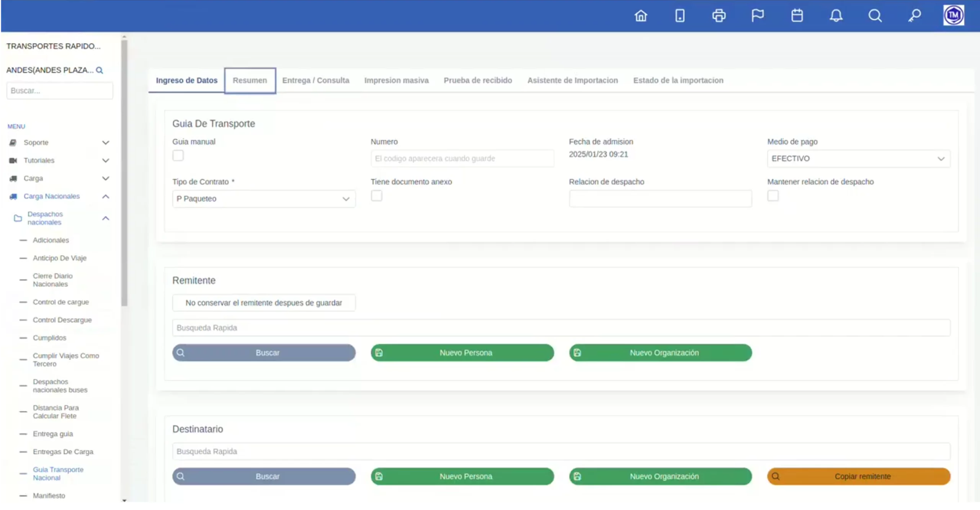This screenshot has height=510, width=980.
Task: Open Tipo de Contrato dropdown
Action: tap(263, 199)
